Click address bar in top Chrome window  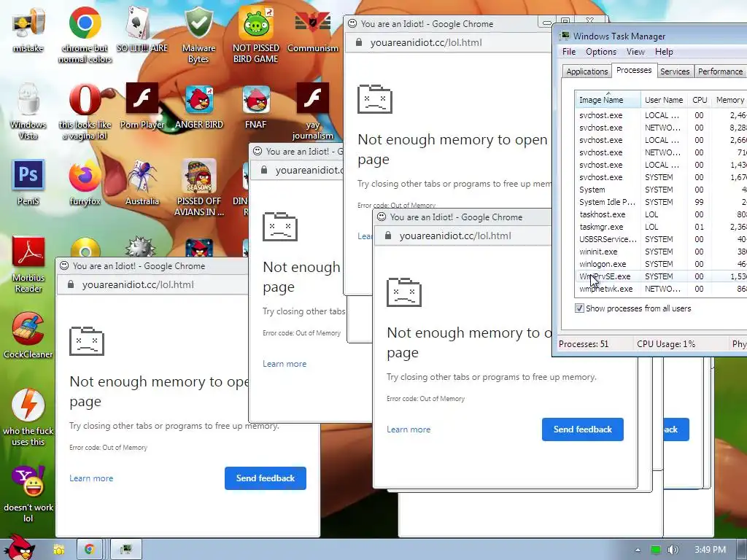pyautogui.click(x=448, y=42)
